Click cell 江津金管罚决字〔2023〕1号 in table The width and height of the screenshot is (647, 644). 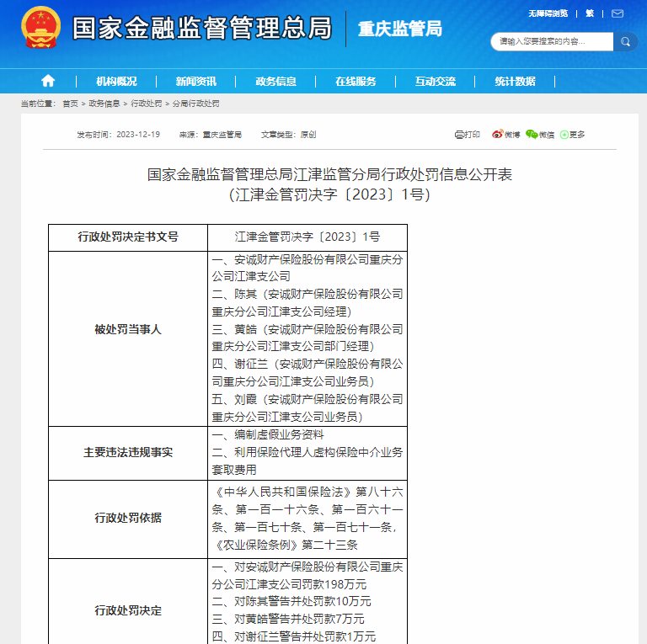(x=307, y=237)
